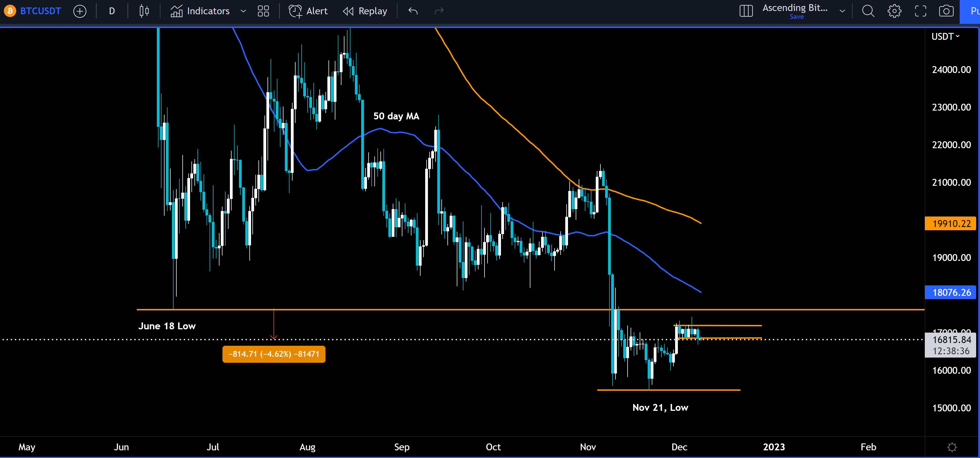Open the USDT currency dropdown

[x=946, y=36]
